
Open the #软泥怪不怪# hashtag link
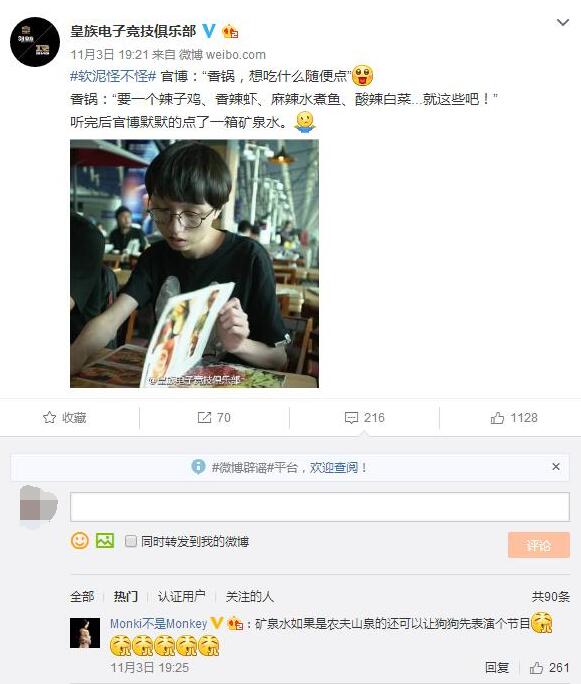coord(113,76)
